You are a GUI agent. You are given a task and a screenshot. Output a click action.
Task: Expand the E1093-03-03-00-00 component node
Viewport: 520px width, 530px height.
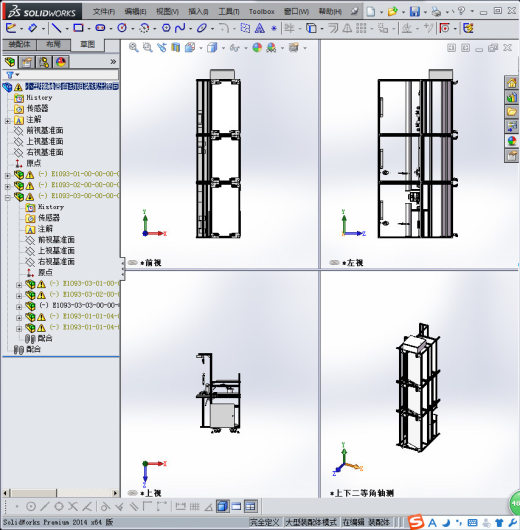(19, 307)
